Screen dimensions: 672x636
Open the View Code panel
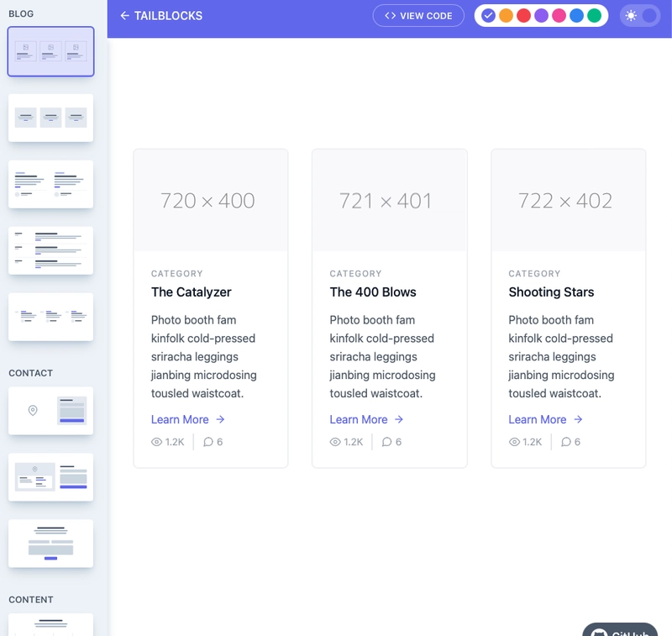coord(418,16)
